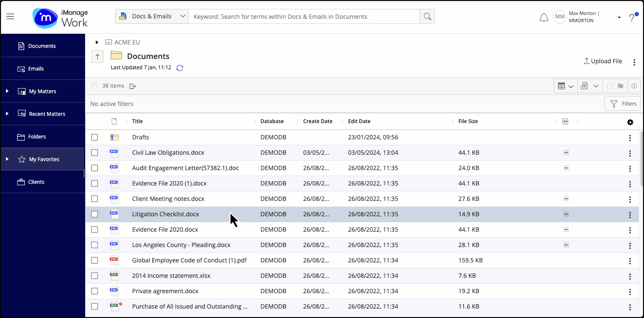Open the notifications bell
Viewport: 644px width, 318px height.
click(x=544, y=17)
